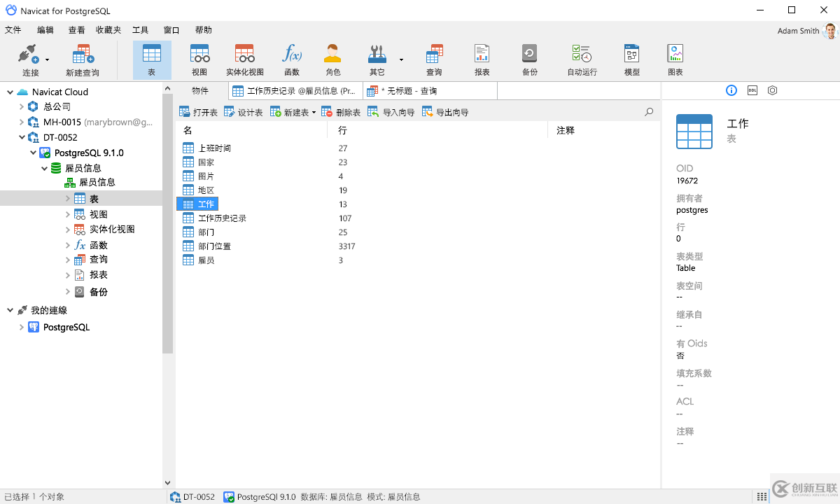Open the 工具 menu

click(140, 29)
